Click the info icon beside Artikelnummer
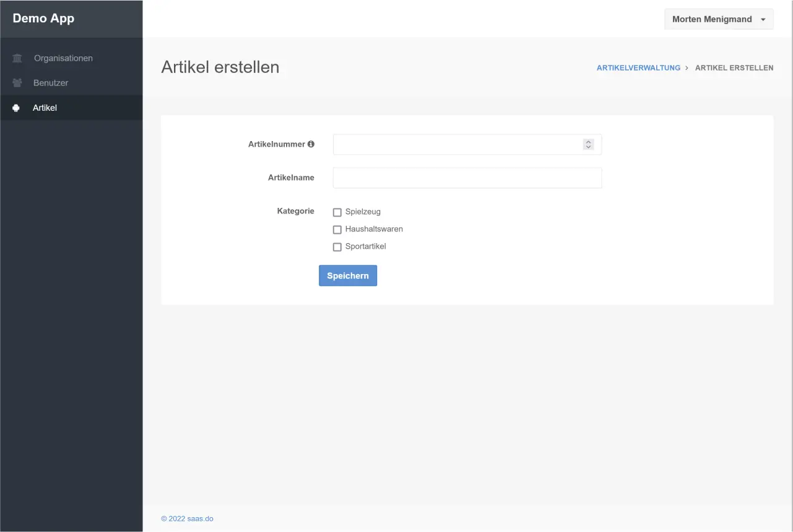793x532 pixels. click(311, 144)
